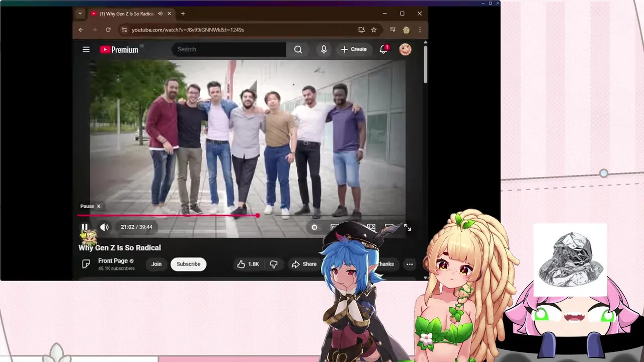Click the 45.1K subscribers text
This screenshot has width=644, height=362.
116,268
